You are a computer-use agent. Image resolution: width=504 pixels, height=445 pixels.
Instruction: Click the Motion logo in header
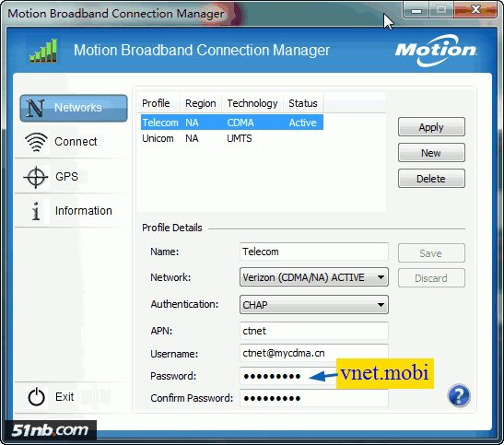[x=436, y=51]
